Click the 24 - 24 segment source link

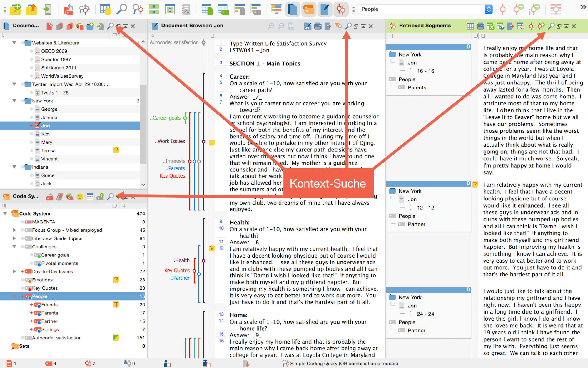(425, 314)
